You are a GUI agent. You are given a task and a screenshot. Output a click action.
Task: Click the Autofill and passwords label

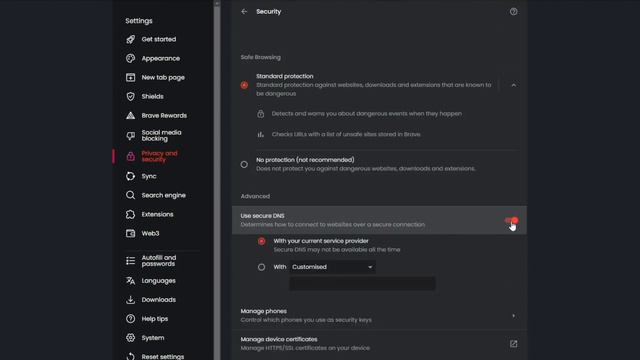(x=159, y=261)
